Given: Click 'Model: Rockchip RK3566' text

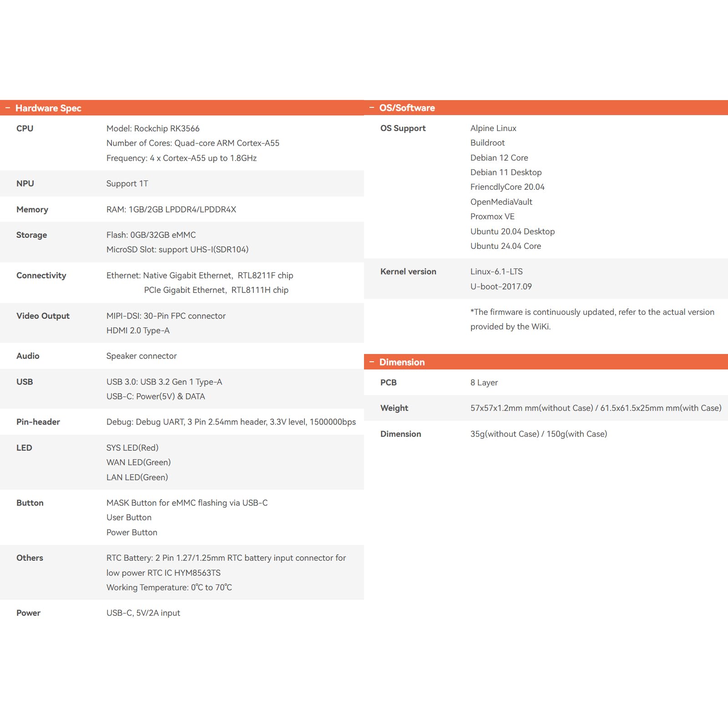Looking at the screenshot, I should point(153,128).
